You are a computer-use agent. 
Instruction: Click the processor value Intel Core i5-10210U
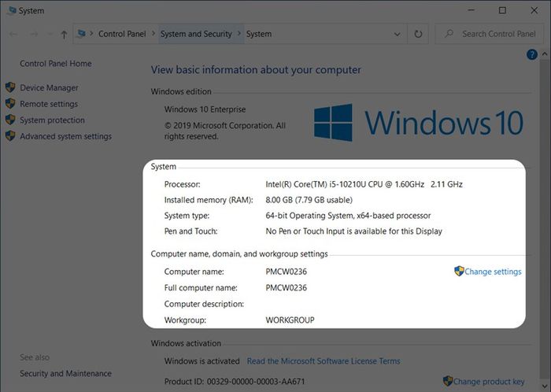(364, 184)
